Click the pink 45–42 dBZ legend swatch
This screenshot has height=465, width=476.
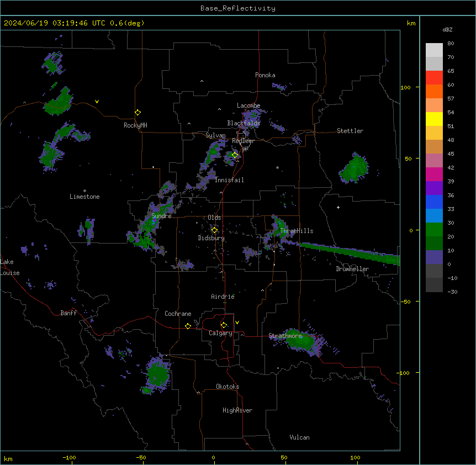coord(434,161)
